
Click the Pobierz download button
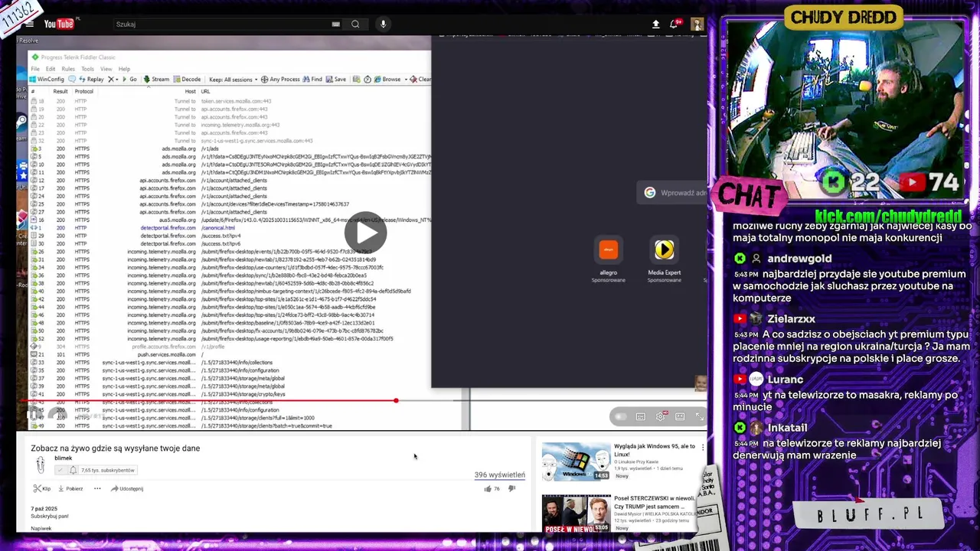click(x=70, y=488)
